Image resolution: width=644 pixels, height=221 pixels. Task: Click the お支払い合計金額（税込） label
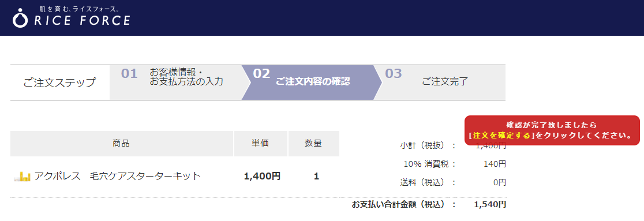403,204
